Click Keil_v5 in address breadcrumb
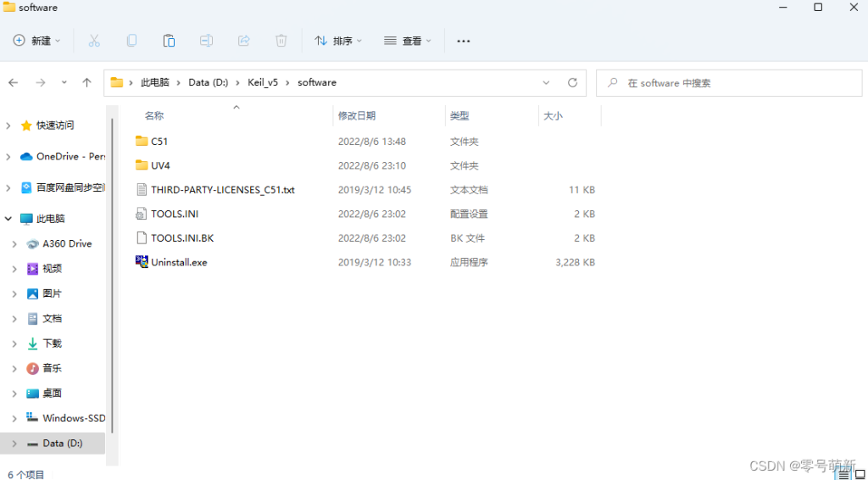Screen dimensions: 868x480 263,82
